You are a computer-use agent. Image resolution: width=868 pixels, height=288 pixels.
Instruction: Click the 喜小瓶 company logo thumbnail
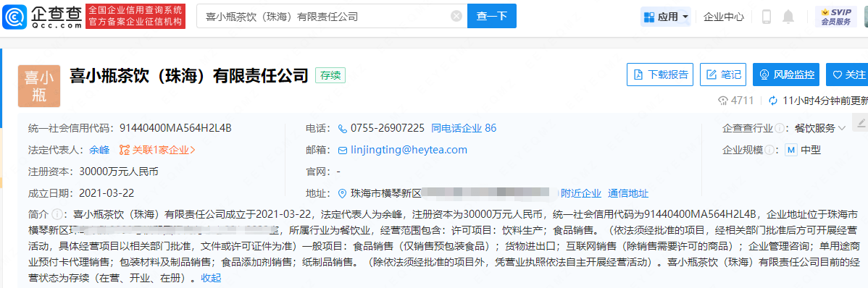tap(39, 85)
